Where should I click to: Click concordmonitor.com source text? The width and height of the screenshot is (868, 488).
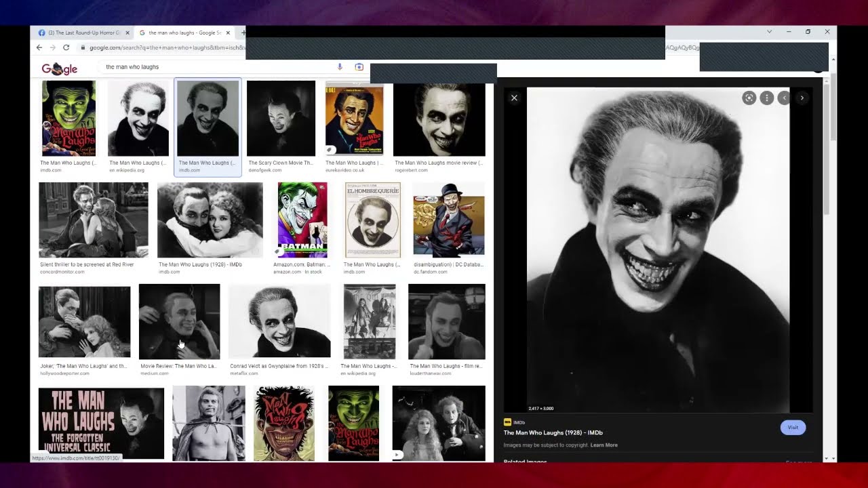coord(62,272)
